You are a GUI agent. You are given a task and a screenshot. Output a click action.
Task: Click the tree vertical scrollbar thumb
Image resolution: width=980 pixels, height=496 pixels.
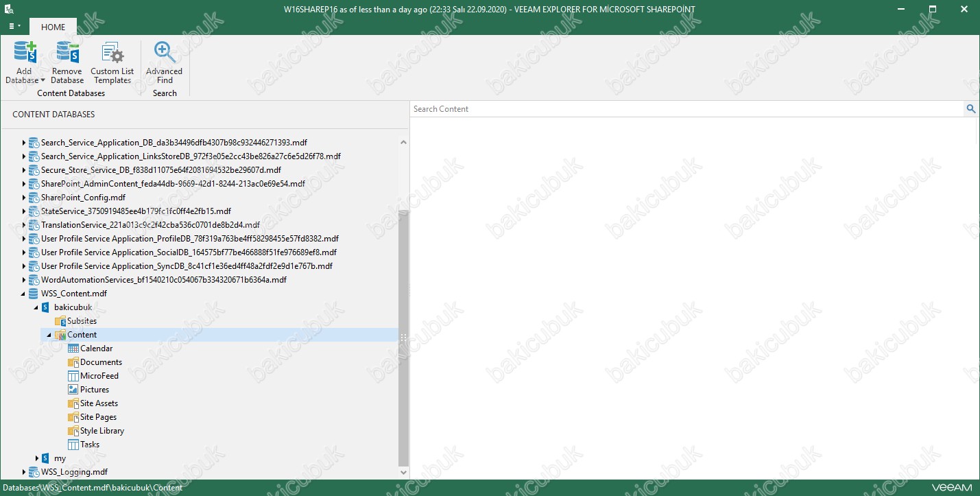pos(403,337)
